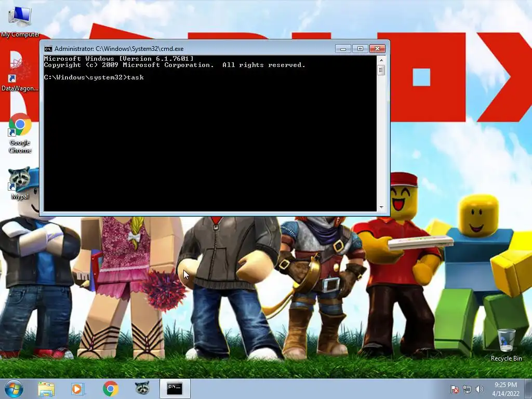
Task: Open Chrome from the taskbar
Action: [110, 389]
